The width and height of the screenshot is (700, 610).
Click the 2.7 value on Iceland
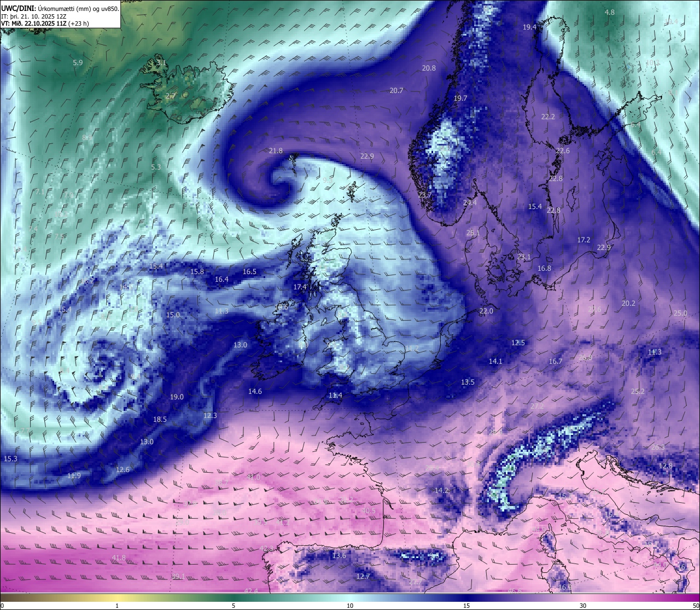[171, 96]
